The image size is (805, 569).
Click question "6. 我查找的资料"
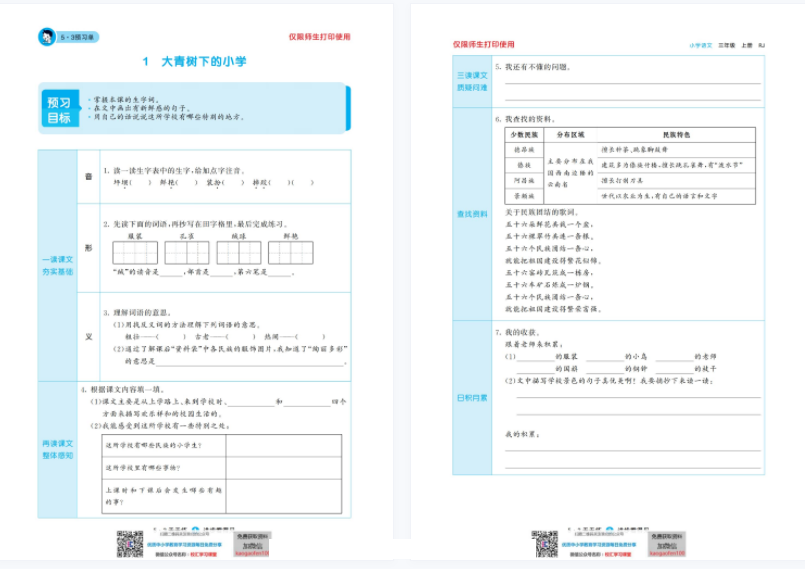525,119
